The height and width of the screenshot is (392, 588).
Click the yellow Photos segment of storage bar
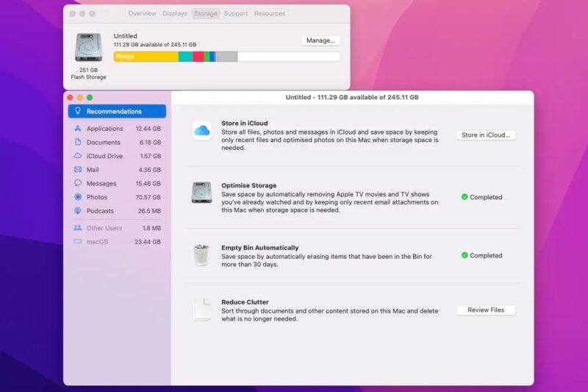(146, 57)
